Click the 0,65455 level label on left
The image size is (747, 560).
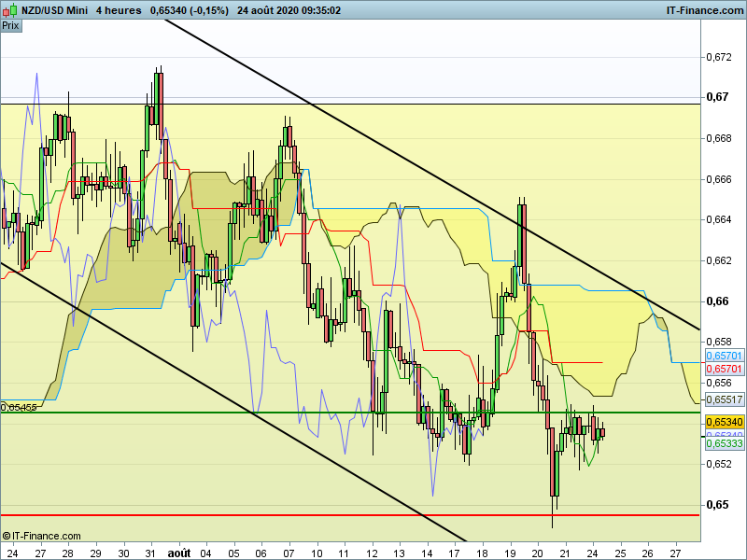[x=19, y=407]
